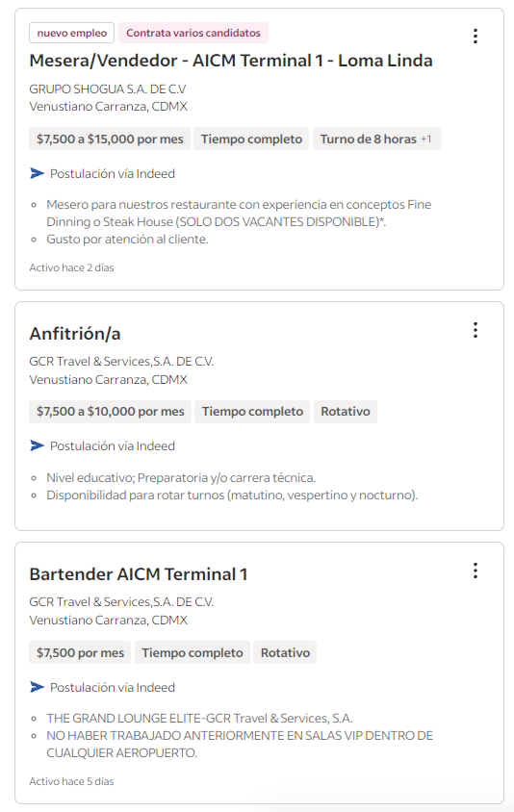Click 'Contrata varios candidatos' badge

[193, 33]
